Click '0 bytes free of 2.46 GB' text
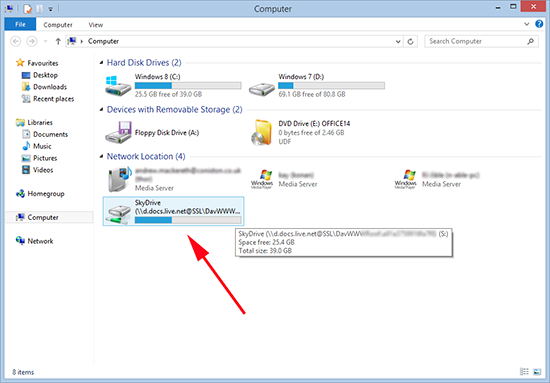Viewport: 550px width, 383px height. (311, 133)
